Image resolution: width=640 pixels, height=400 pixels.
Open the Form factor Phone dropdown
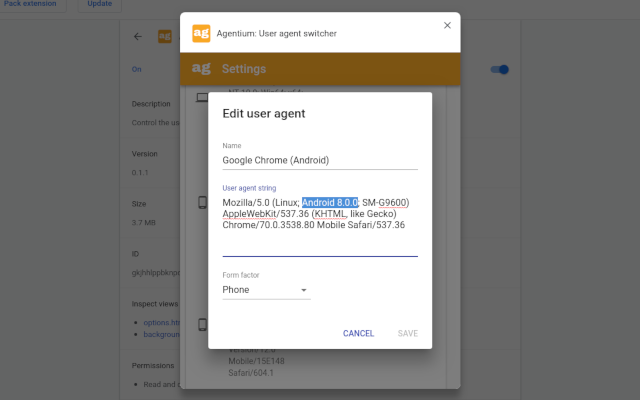[x=266, y=290]
